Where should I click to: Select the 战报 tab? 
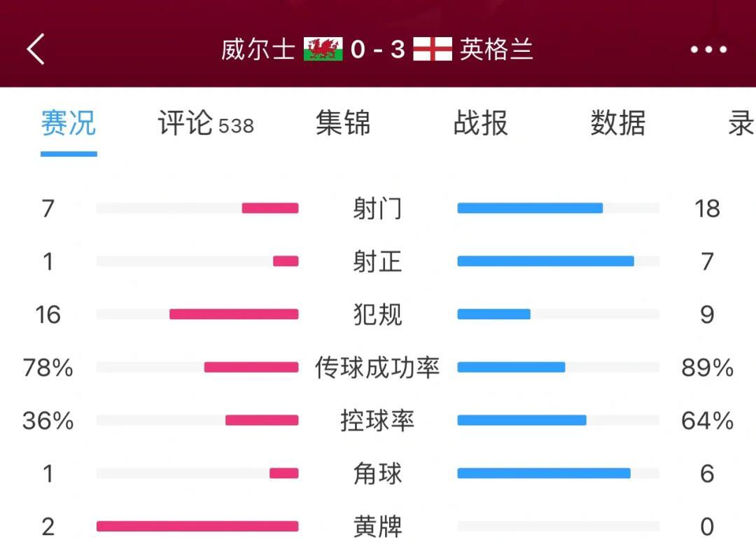pos(481,123)
